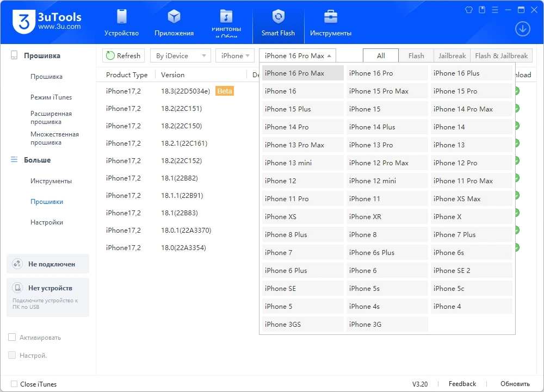Toggle the Настрой. checkbox
This screenshot has width=544, height=392.
12,355
